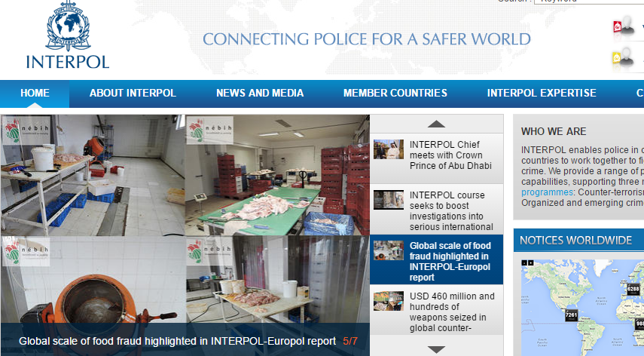This screenshot has width=644, height=356.
Task: Open 'USD 460 million and hundreds' story
Action: (x=437, y=310)
